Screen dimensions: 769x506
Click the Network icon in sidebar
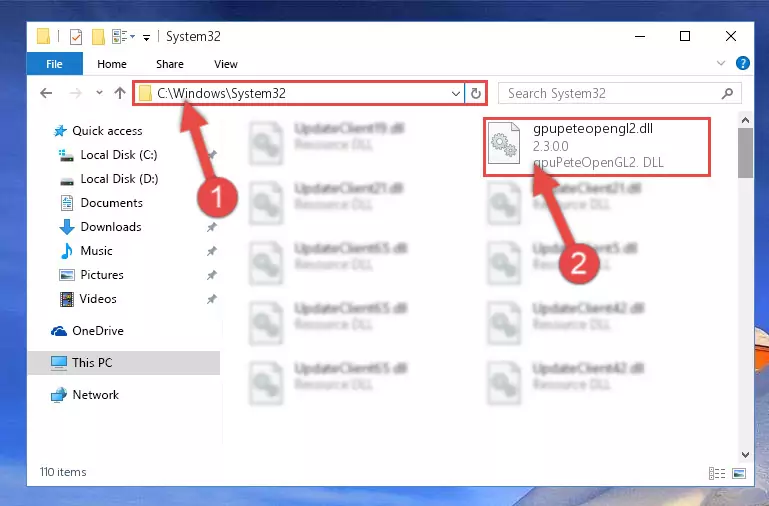(59, 395)
